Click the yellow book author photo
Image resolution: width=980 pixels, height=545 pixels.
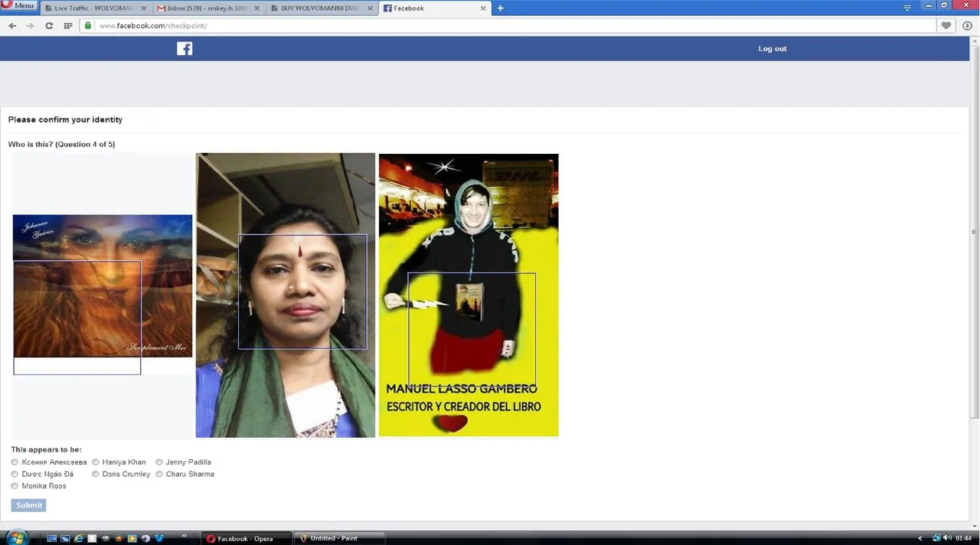point(469,295)
